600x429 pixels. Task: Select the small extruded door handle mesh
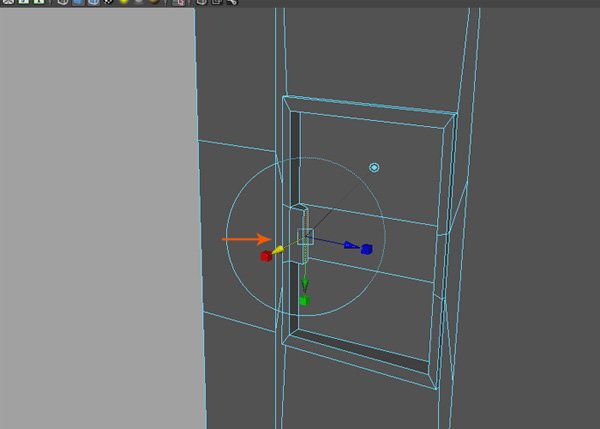(x=300, y=234)
